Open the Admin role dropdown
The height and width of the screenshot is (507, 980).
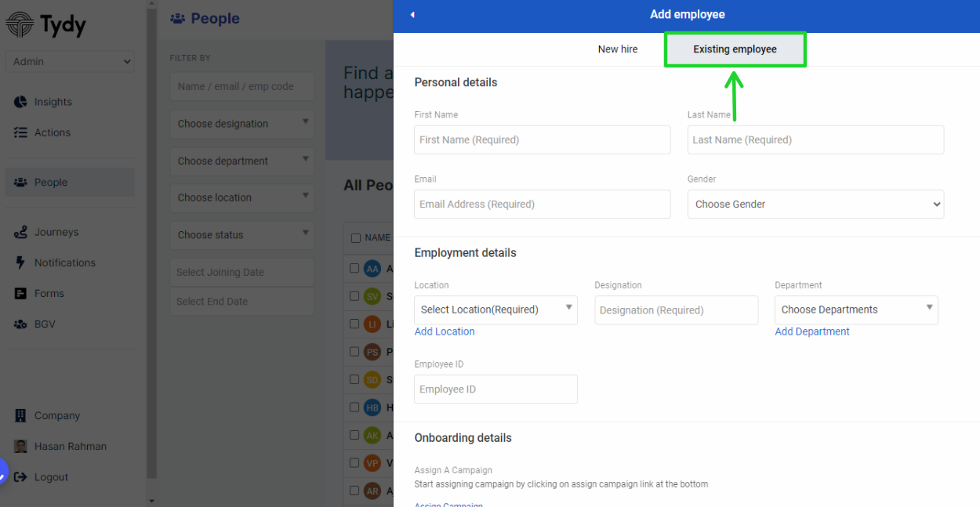70,62
